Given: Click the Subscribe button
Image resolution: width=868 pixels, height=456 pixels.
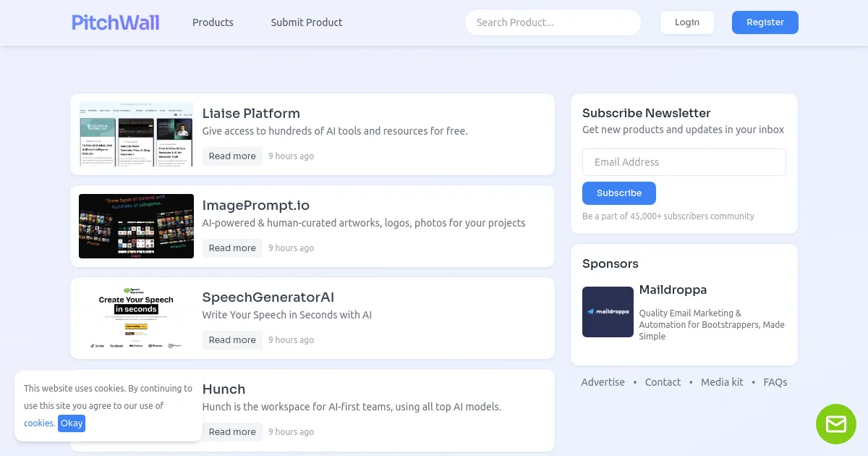Looking at the screenshot, I should click(619, 193).
